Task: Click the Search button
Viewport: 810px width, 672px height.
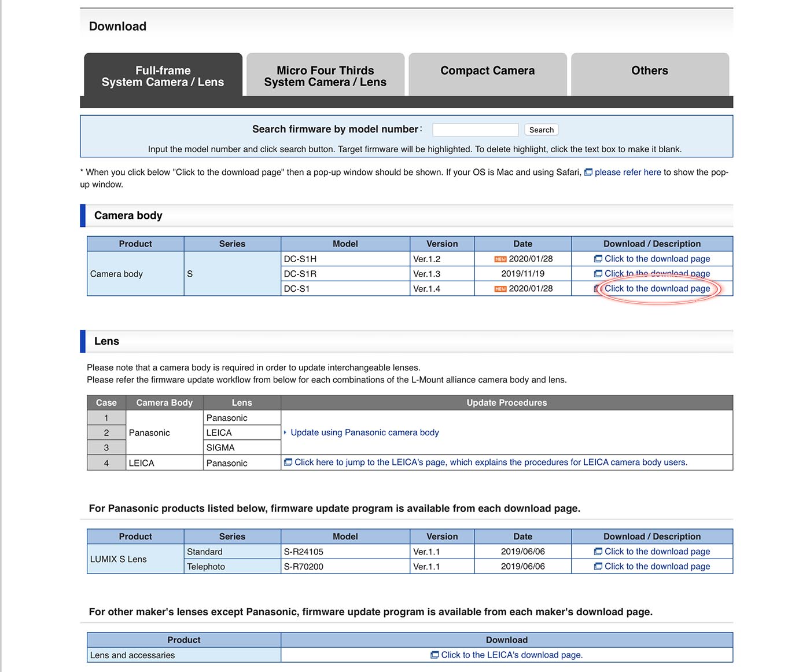Action: [x=542, y=130]
